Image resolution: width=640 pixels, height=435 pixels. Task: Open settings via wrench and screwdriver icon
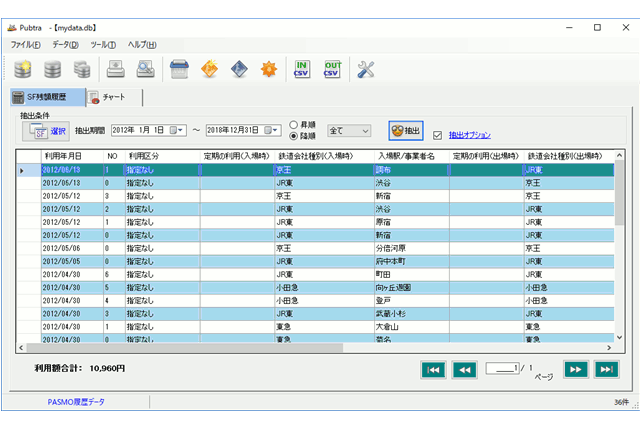[x=366, y=69]
